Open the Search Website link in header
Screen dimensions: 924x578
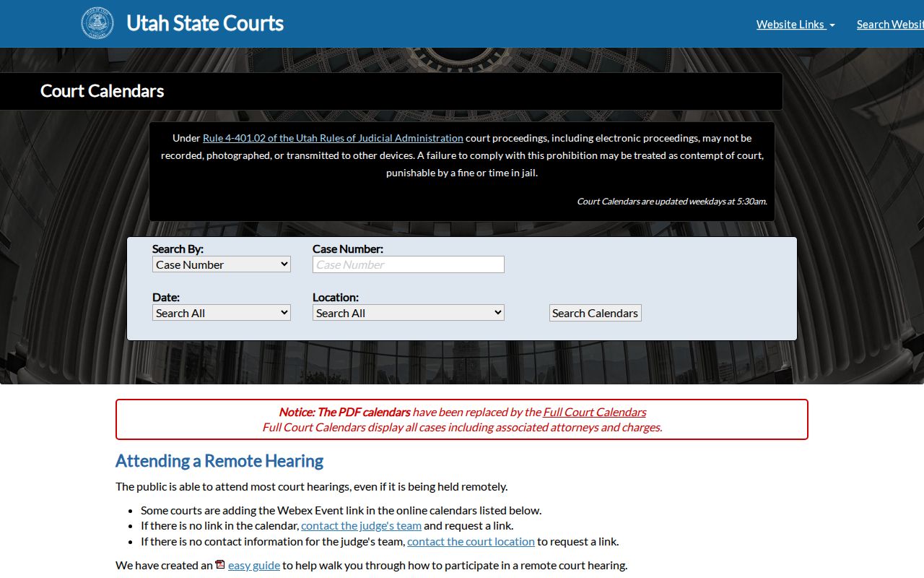coord(890,24)
